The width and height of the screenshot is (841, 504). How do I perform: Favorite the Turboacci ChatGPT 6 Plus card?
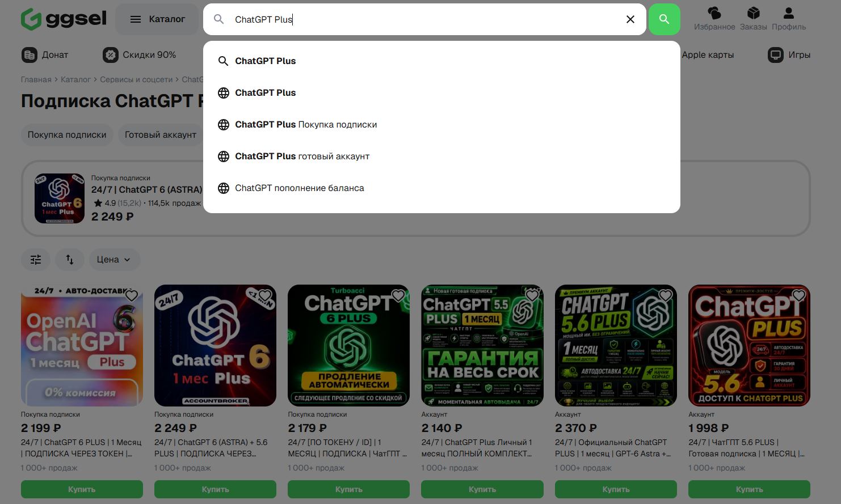tap(398, 295)
